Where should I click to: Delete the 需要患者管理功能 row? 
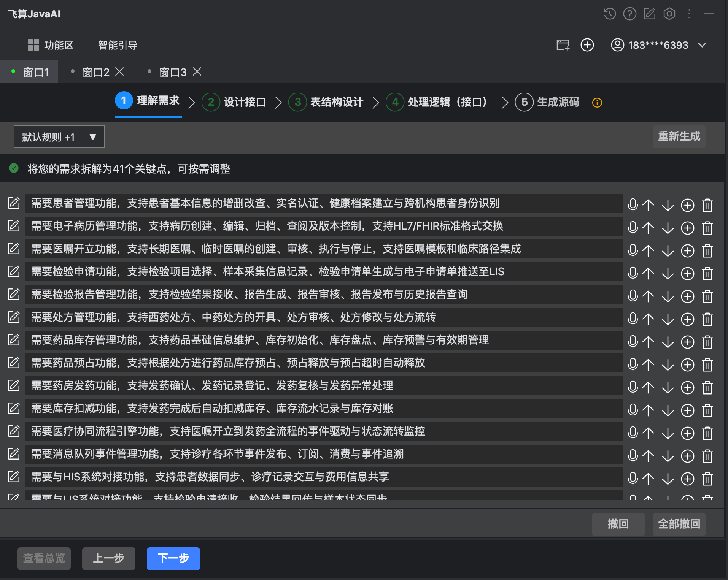click(707, 205)
